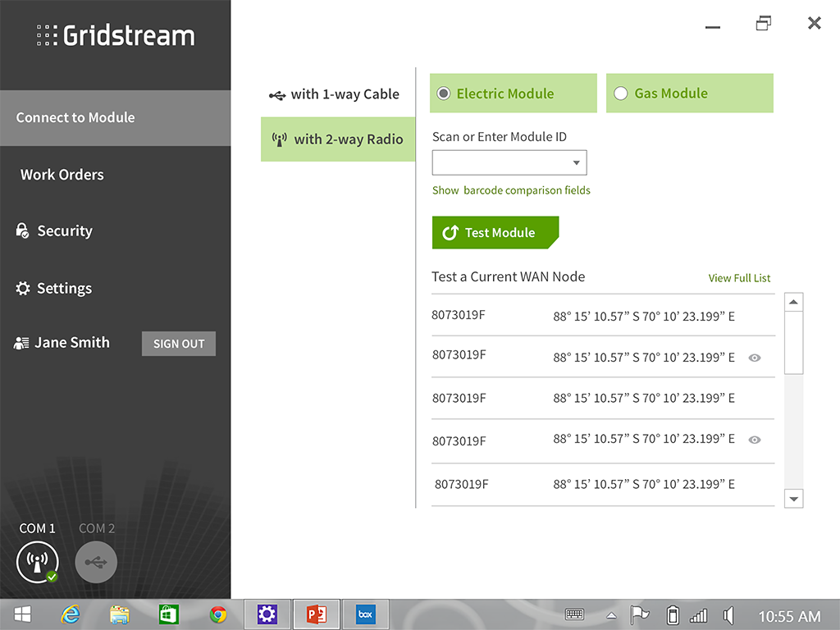Click the View Full List link
The width and height of the screenshot is (840, 630).
(x=739, y=278)
